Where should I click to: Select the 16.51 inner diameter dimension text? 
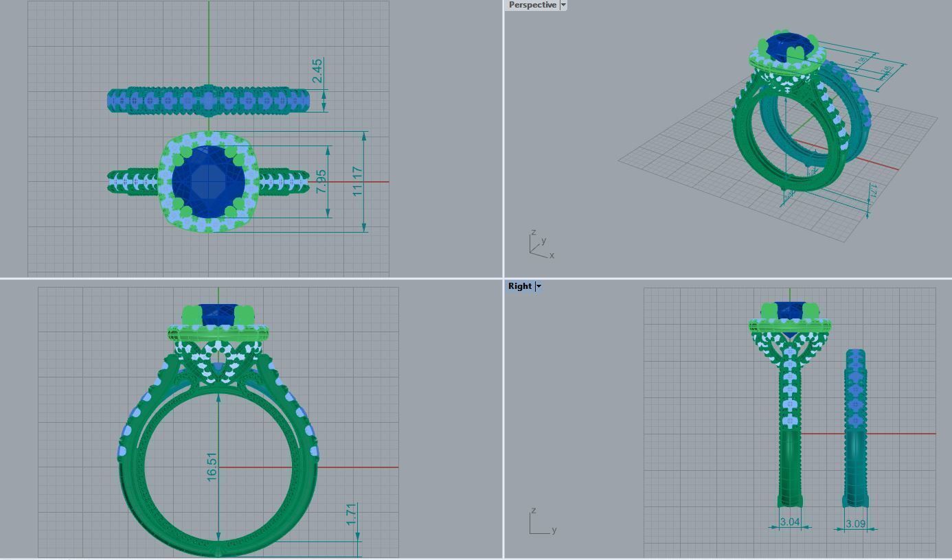click(212, 466)
